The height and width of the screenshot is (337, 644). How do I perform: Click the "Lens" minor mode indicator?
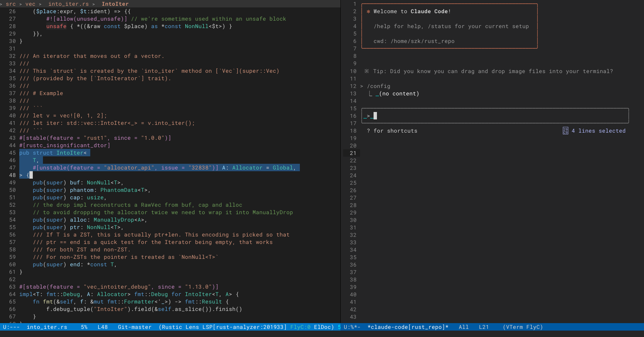pos(192,327)
